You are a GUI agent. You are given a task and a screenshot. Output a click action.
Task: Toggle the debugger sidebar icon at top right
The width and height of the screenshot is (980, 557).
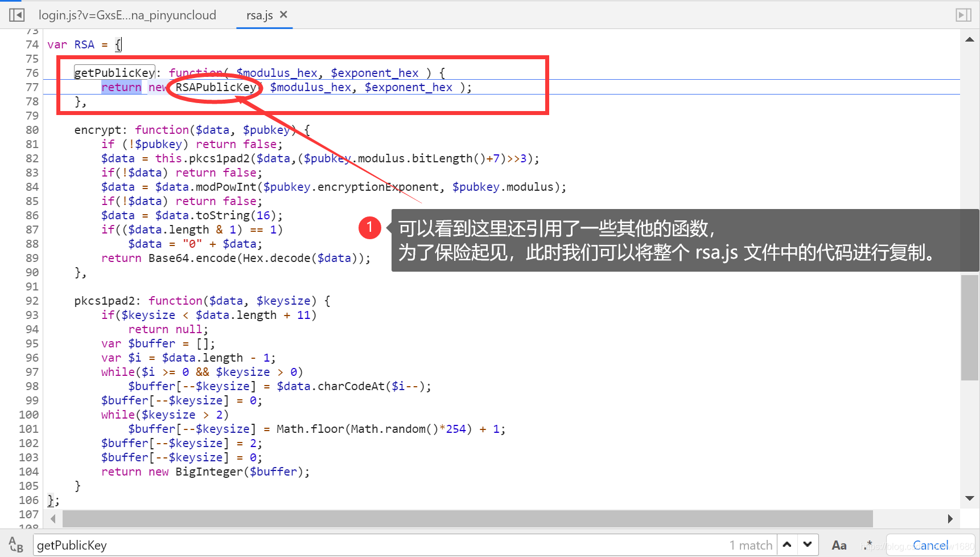[x=963, y=15]
